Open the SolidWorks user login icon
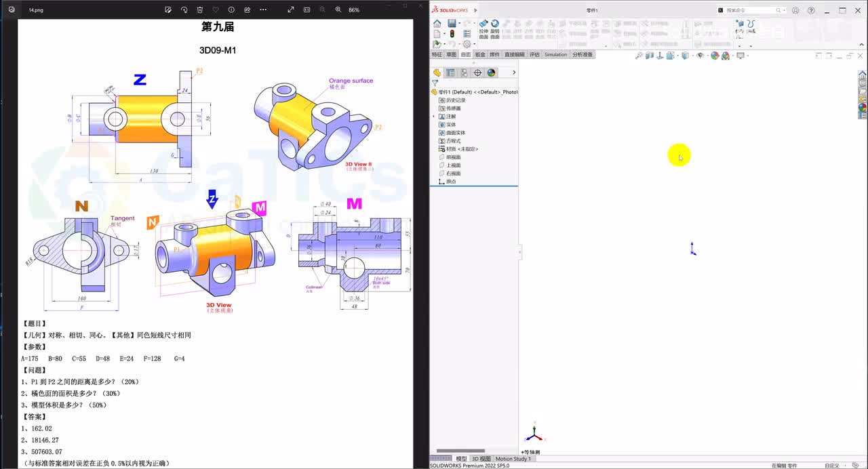 click(x=795, y=10)
